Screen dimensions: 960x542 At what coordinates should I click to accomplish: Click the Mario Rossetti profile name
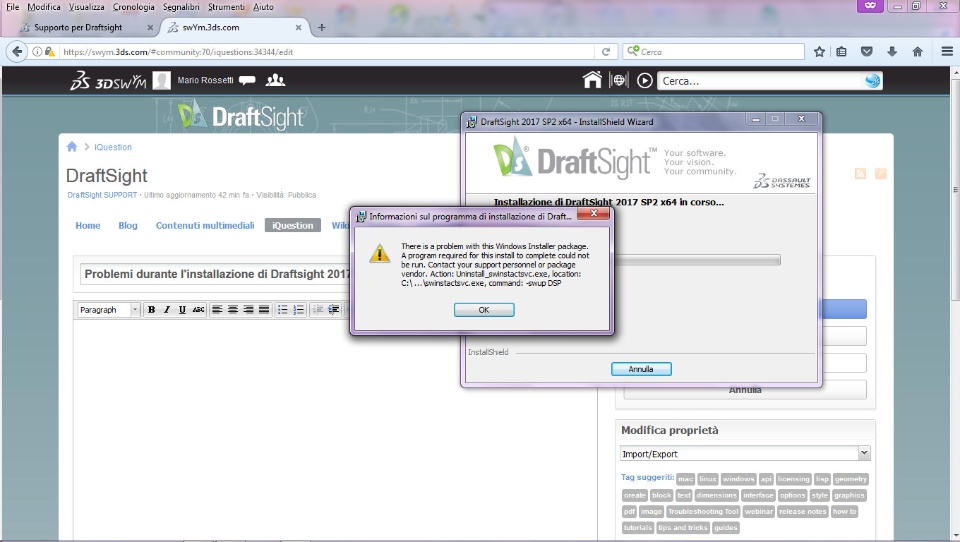pyautogui.click(x=205, y=80)
